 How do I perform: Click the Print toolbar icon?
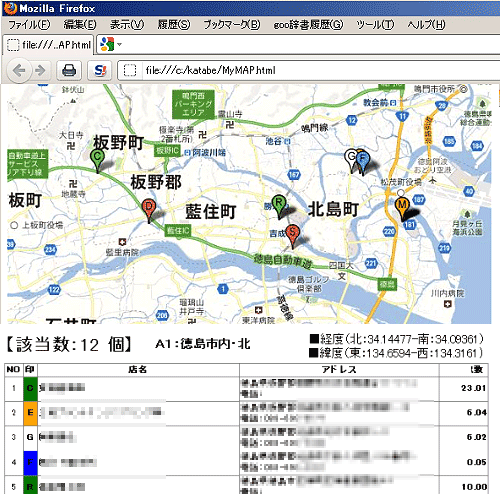(x=69, y=70)
